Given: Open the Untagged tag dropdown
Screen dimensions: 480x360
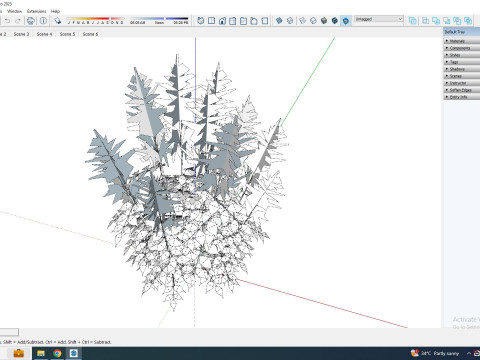Looking at the screenshot, I should tap(379, 19).
